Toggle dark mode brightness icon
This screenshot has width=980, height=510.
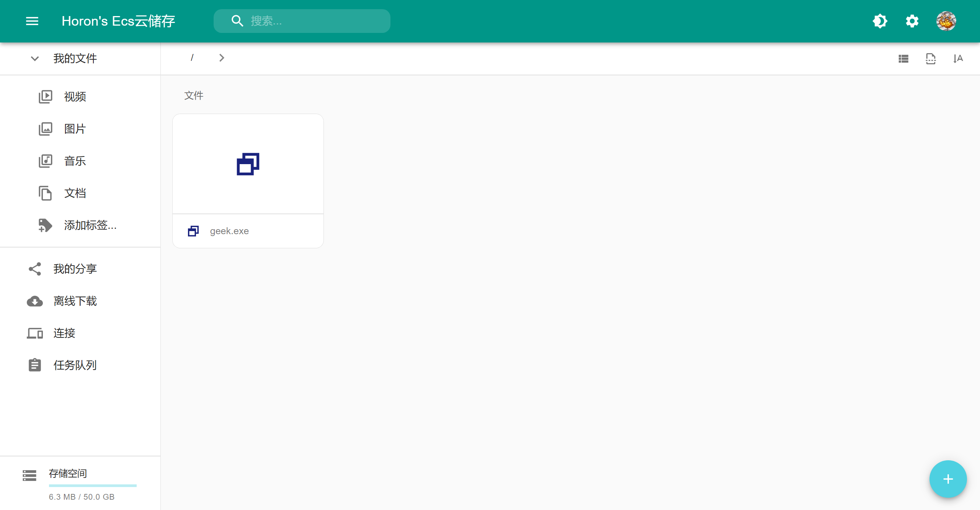tap(880, 21)
